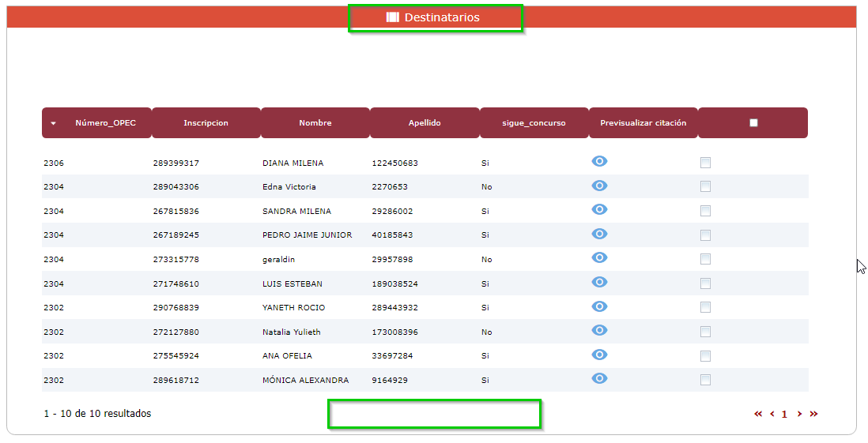The height and width of the screenshot is (443, 868).
Task: Select page number 1 in pagination
Action: (x=784, y=414)
